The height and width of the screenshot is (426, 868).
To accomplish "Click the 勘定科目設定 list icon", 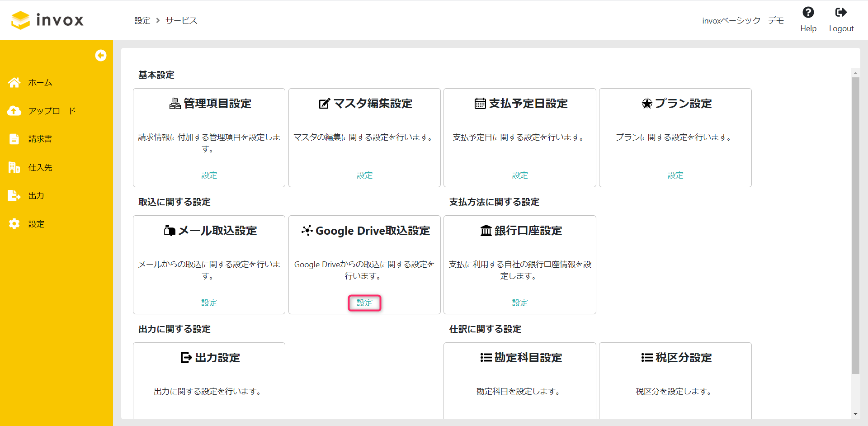I will pyautogui.click(x=486, y=358).
